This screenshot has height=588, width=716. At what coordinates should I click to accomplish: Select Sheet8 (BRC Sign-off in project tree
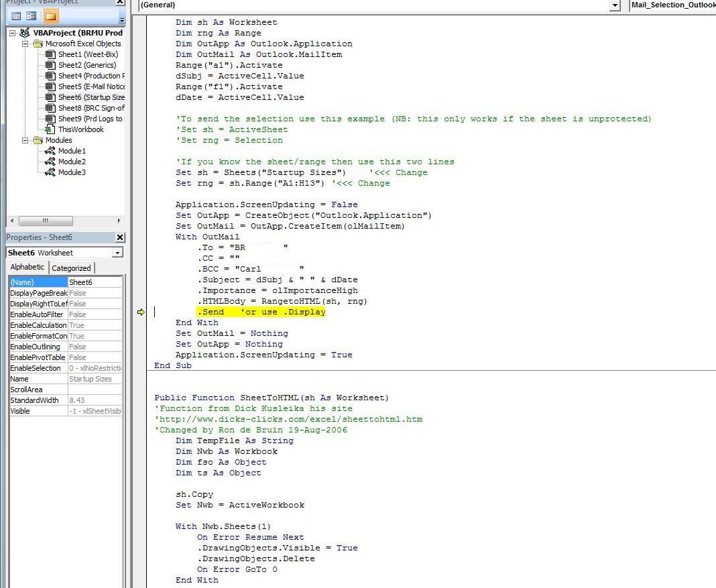click(x=91, y=108)
